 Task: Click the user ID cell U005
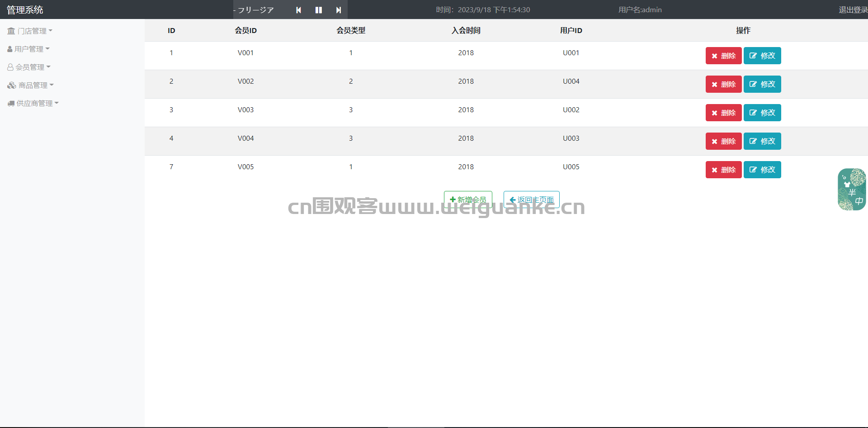571,166
